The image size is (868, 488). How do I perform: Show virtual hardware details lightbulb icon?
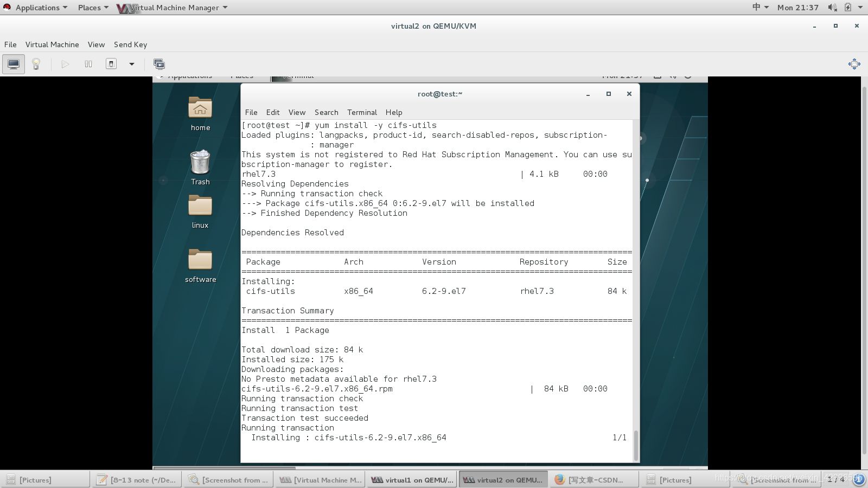(36, 64)
